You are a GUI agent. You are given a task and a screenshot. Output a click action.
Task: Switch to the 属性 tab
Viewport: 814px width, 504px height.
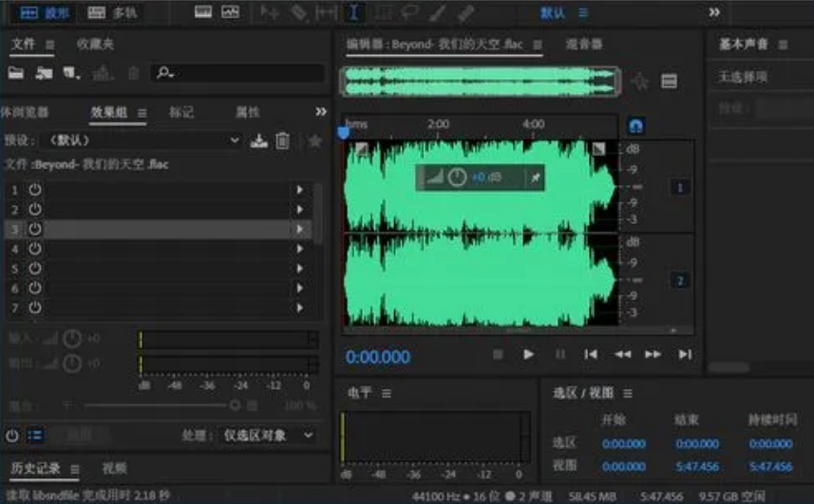point(247,112)
